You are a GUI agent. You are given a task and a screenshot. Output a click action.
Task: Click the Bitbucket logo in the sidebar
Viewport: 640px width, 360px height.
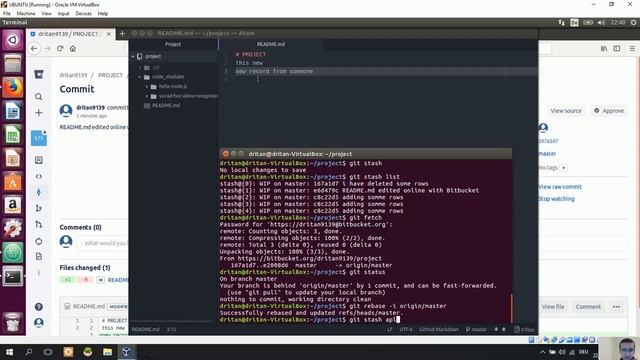(x=39, y=74)
